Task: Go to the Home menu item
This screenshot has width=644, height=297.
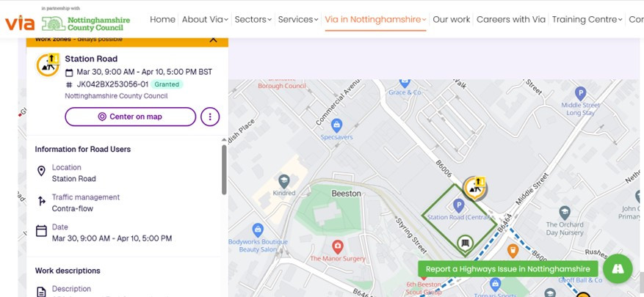Action: [162, 20]
